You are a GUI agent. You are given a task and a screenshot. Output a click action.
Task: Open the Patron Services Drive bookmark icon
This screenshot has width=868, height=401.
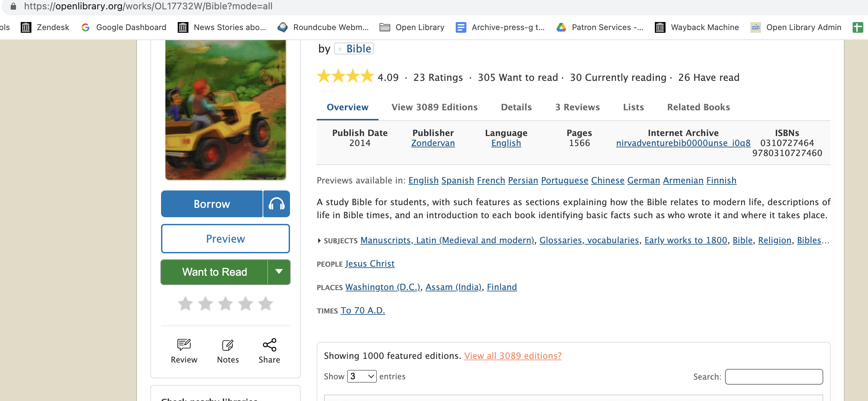pos(561,27)
